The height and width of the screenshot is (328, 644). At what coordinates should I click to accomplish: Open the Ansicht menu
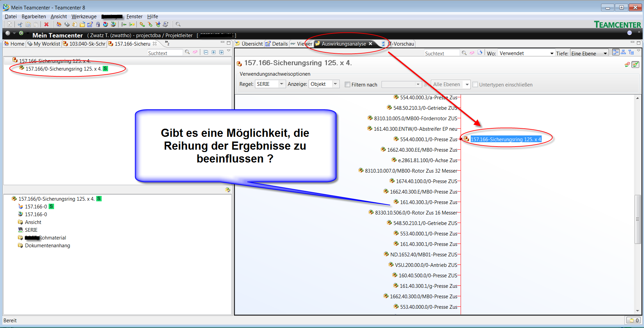point(59,16)
